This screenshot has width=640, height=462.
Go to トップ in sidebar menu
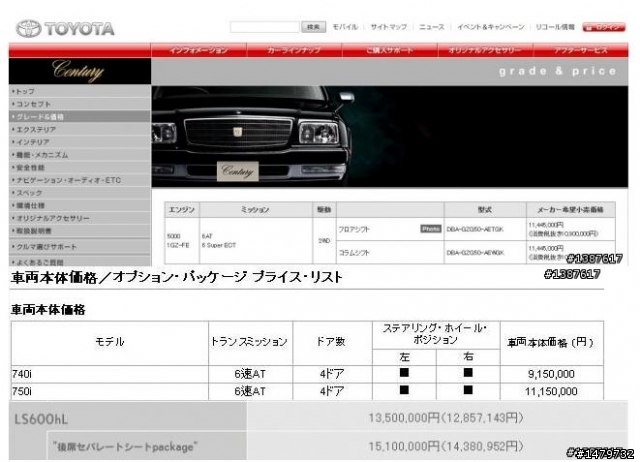pos(80,91)
